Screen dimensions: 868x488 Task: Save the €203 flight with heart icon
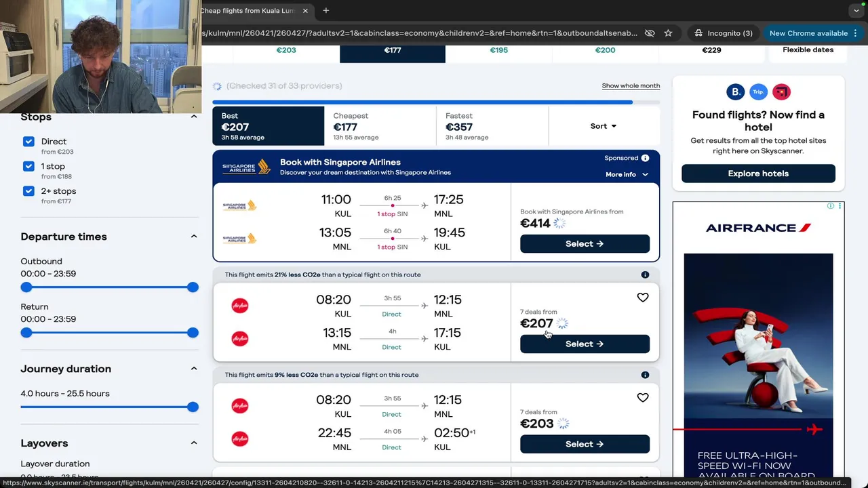tap(643, 398)
